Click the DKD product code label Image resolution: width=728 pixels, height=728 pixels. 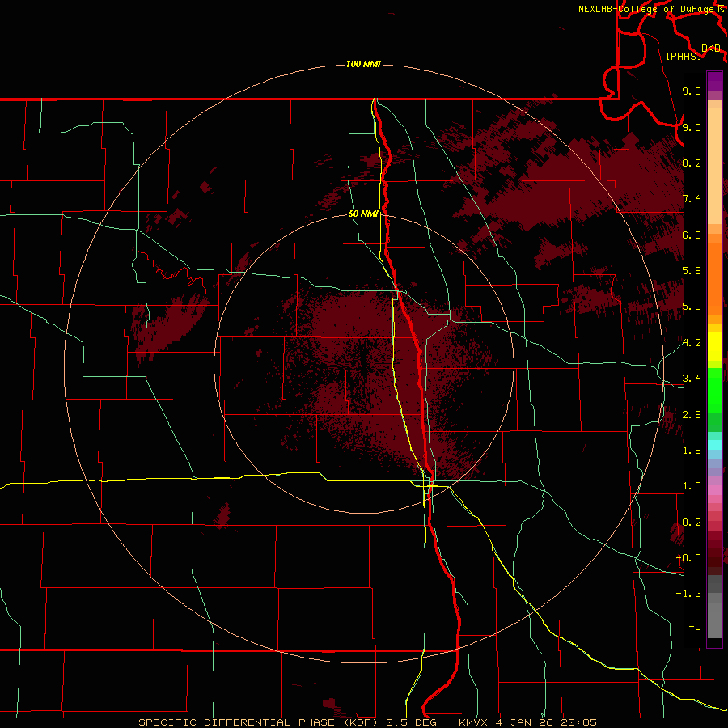710,49
